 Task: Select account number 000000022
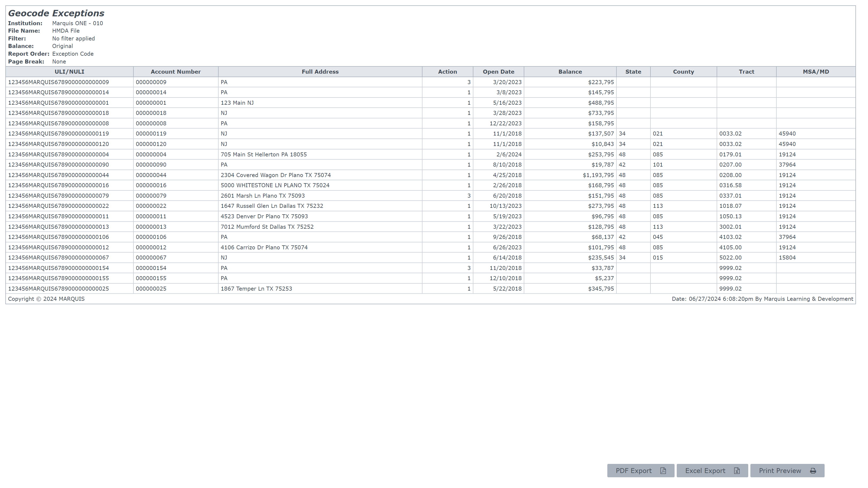pos(151,206)
